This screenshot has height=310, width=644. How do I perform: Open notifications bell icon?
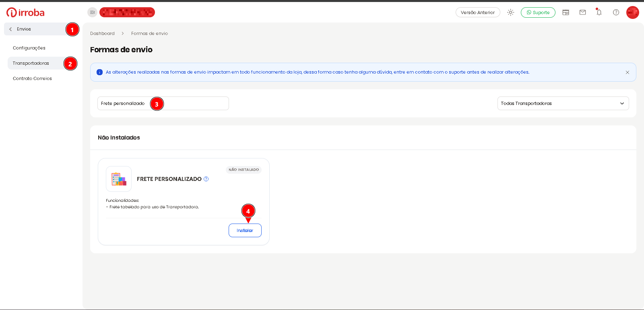pyautogui.click(x=599, y=12)
